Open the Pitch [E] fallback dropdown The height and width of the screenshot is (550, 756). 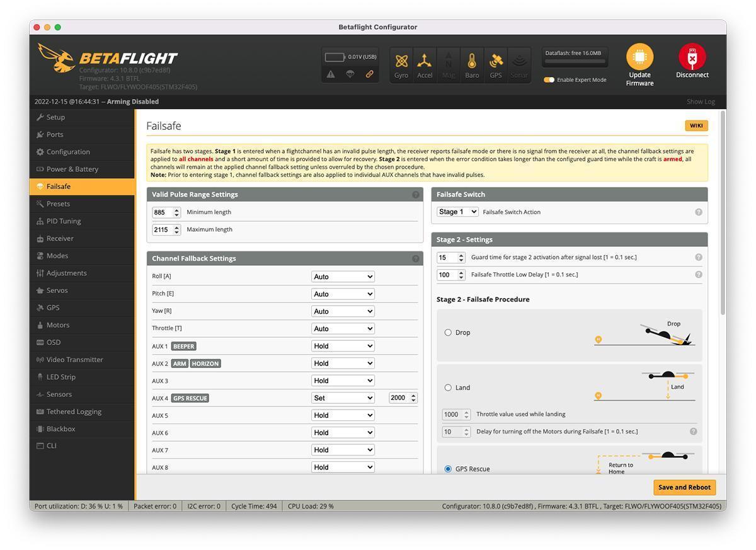(343, 294)
